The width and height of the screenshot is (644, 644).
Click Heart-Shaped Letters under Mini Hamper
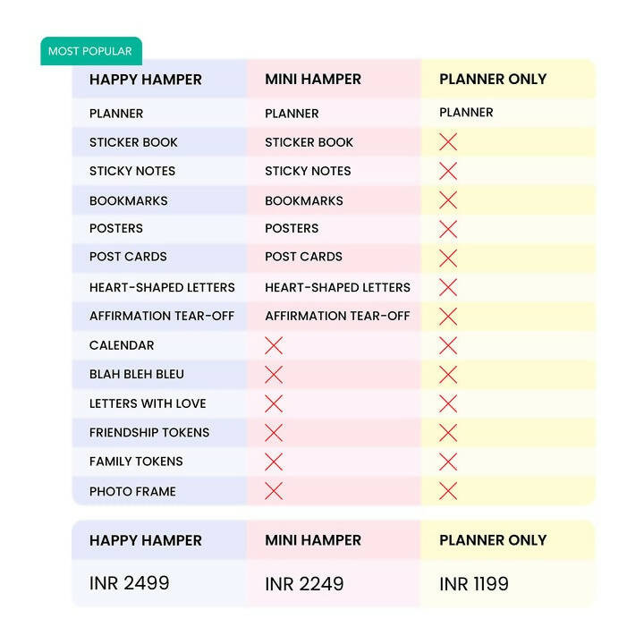pos(337,287)
